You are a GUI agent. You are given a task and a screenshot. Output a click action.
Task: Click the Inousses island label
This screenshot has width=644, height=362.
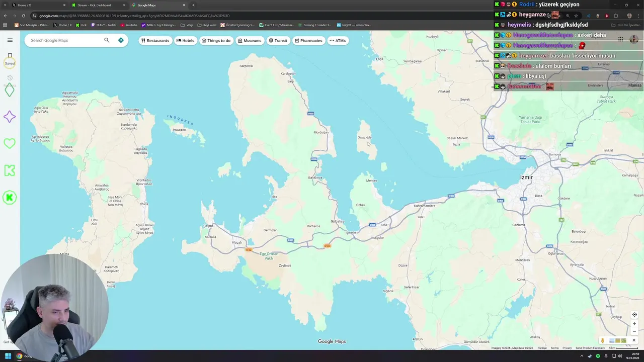click(179, 130)
